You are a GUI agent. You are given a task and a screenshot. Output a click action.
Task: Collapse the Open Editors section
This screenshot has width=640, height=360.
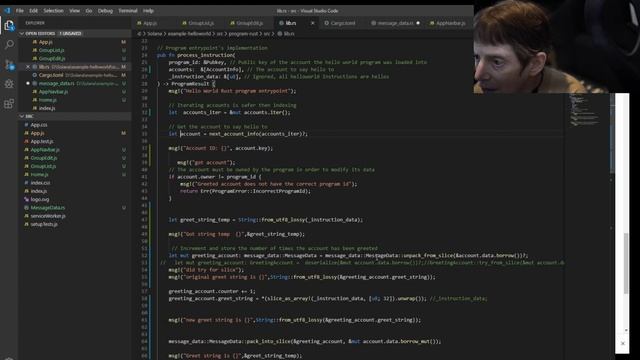(22, 33)
